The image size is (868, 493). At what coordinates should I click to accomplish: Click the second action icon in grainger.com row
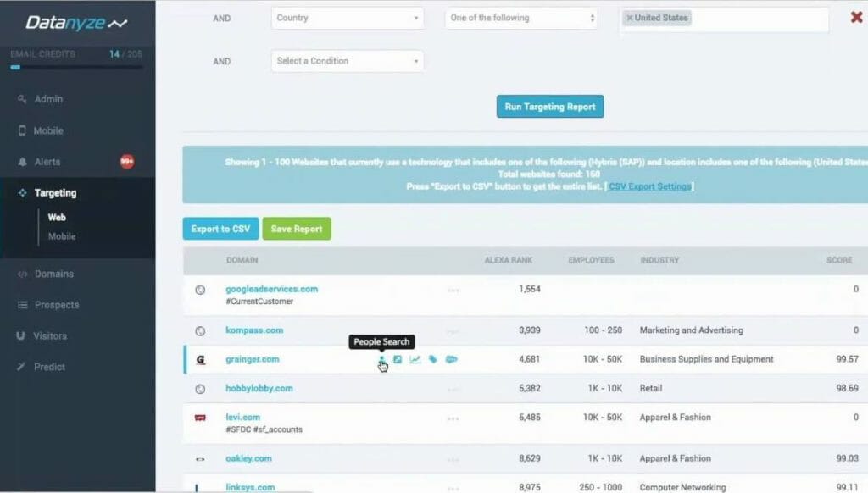pyautogui.click(x=398, y=360)
